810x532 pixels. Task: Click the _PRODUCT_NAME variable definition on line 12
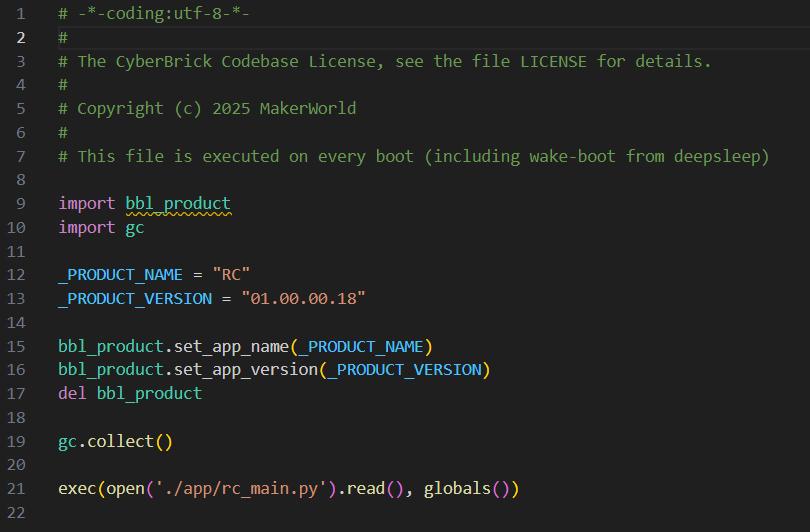click(120, 275)
